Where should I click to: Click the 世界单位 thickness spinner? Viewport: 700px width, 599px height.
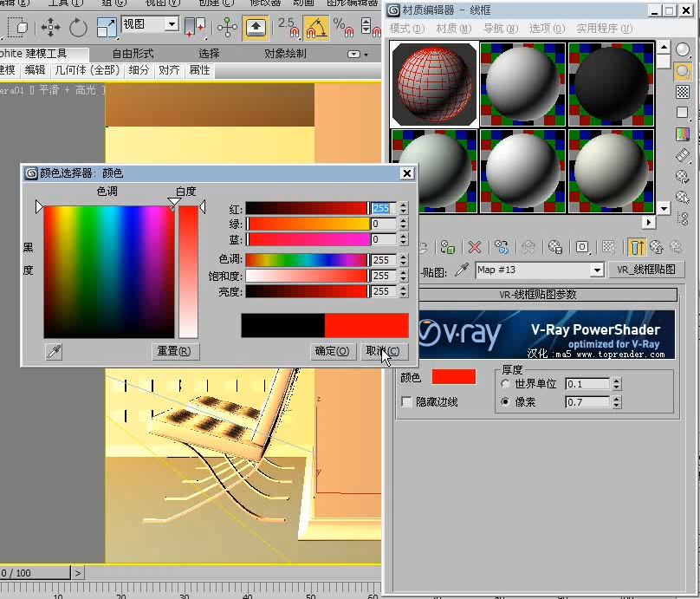[617, 384]
